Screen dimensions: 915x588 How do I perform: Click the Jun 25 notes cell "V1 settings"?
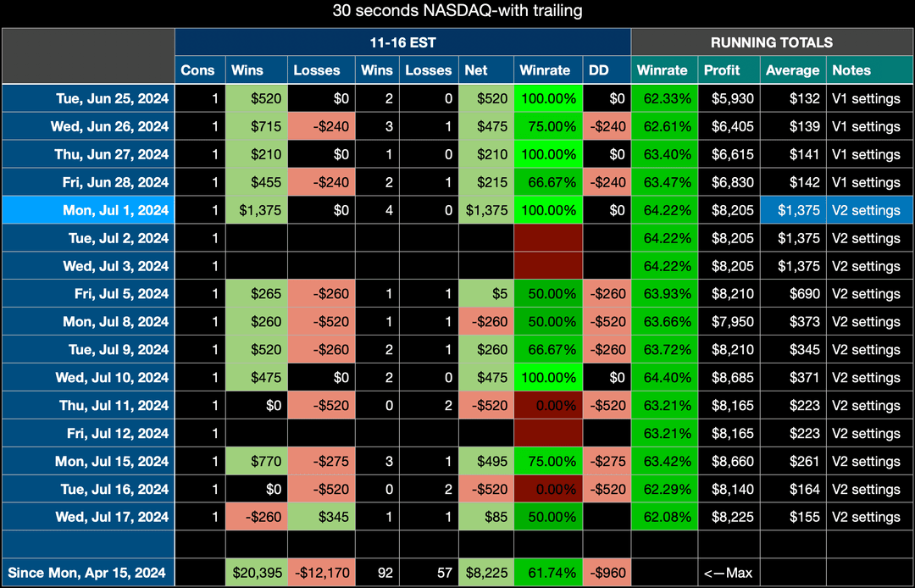869,98
